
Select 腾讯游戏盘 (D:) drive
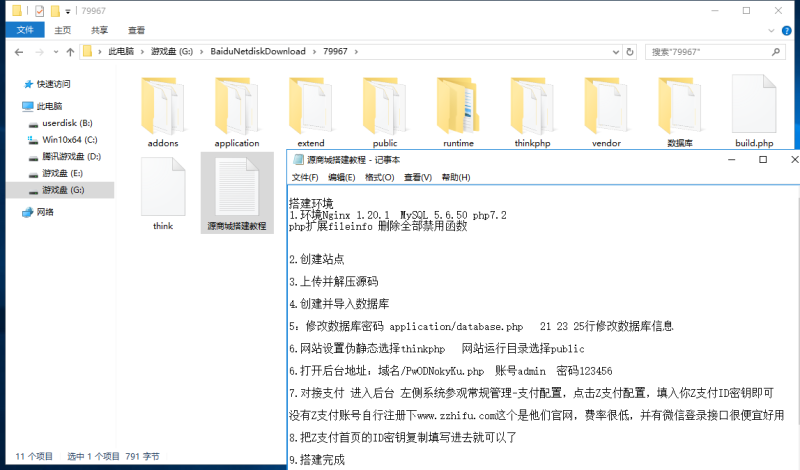coord(71,157)
